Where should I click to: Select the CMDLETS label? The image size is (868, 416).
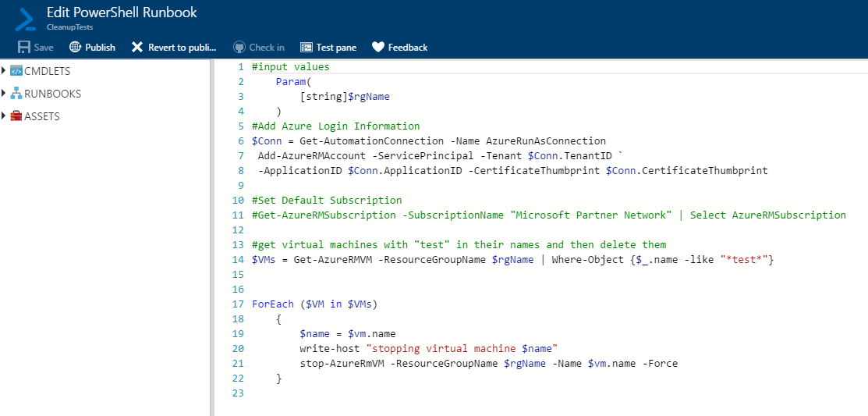tap(47, 72)
